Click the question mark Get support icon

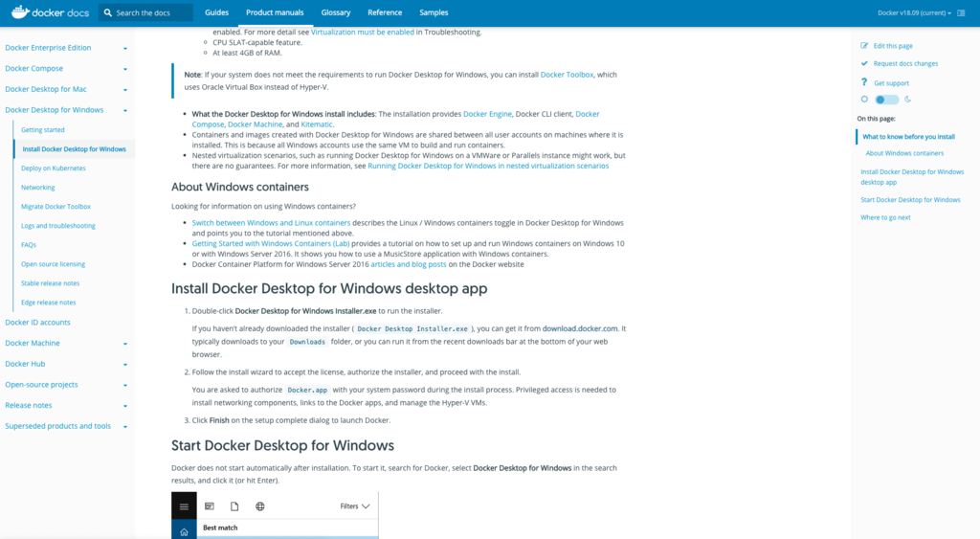(864, 82)
